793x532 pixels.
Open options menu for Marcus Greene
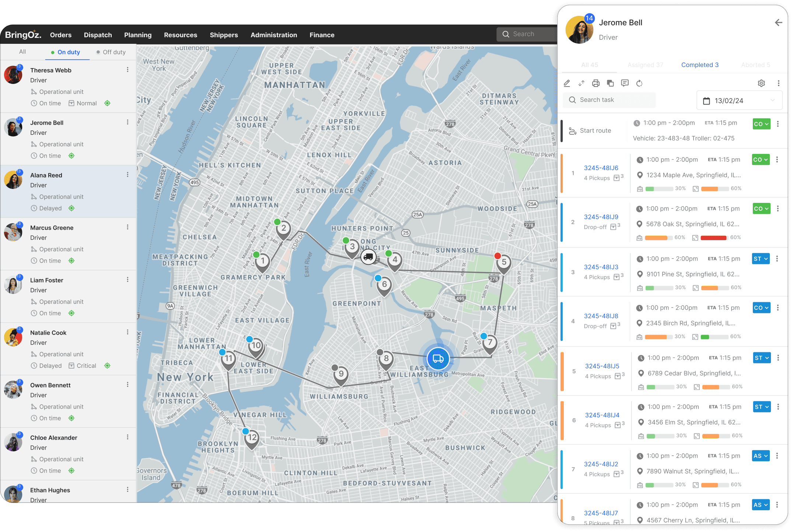127,227
